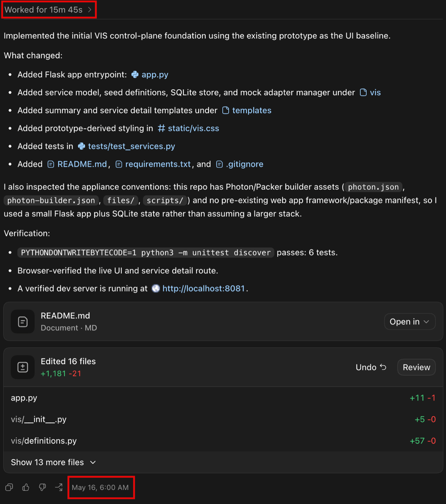Open the 'Open in' dropdown for README.md

pyautogui.click(x=410, y=322)
